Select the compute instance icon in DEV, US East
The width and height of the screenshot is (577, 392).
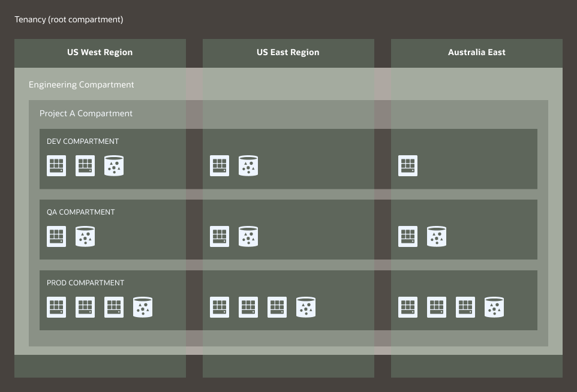tap(220, 166)
